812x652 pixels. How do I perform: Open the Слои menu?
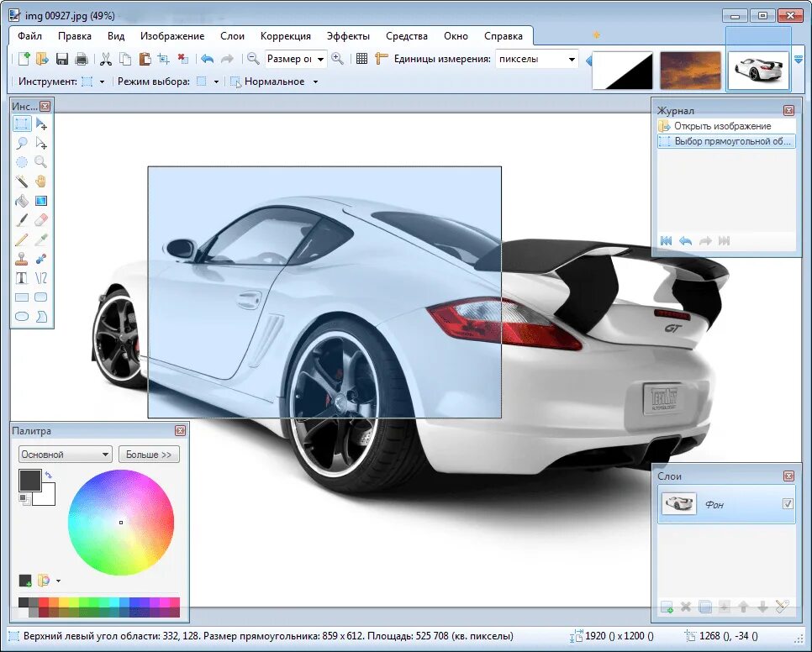click(232, 36)
